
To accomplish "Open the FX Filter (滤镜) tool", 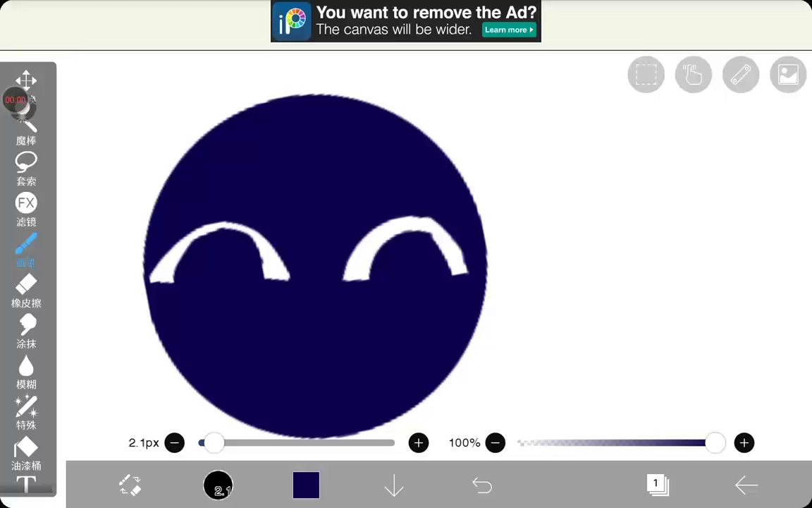I will tap(26, 210).
